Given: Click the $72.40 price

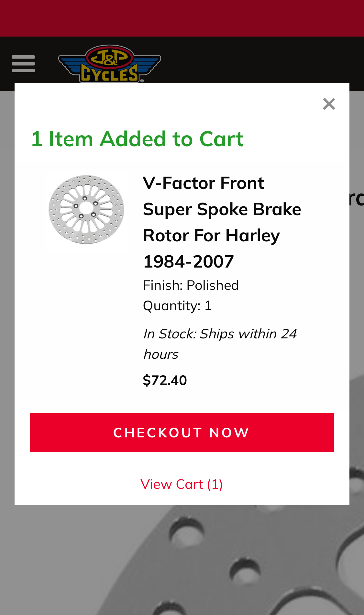Looking at the screenshot, I should pyautogui.click(x=165, y=380).
